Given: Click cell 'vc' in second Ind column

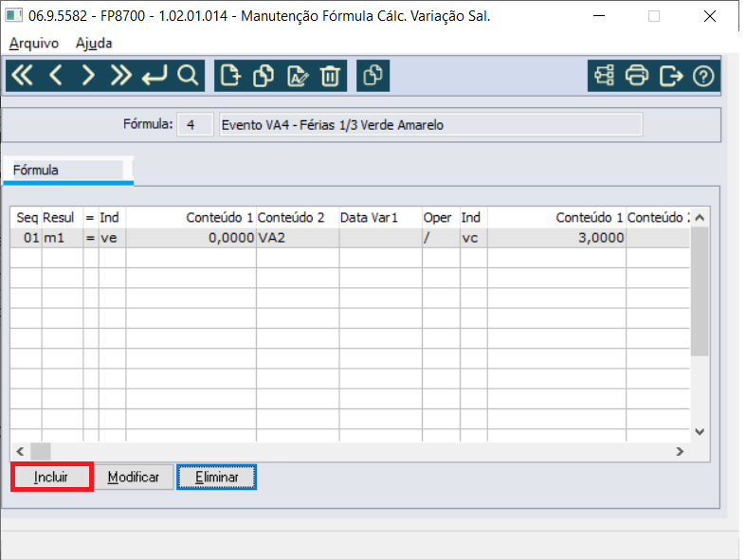Looking at the screenshot, I should [x=474, y=238].
